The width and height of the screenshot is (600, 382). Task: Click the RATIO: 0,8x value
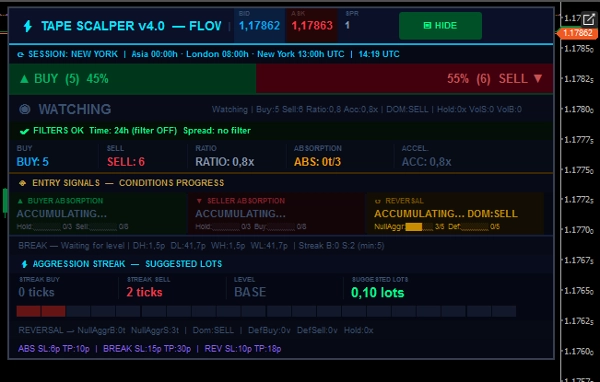tap(225, 162)
